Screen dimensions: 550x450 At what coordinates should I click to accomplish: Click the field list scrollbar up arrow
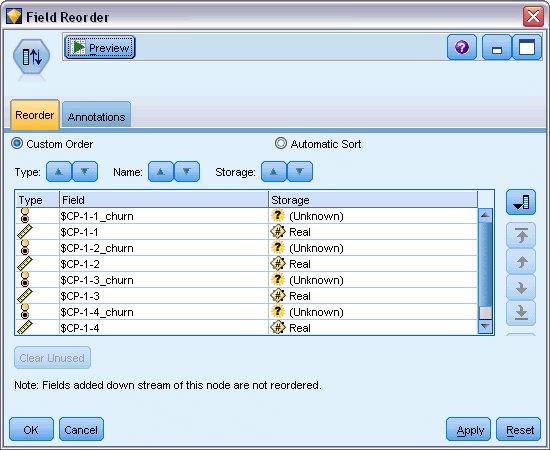click(x=485, y=215)
